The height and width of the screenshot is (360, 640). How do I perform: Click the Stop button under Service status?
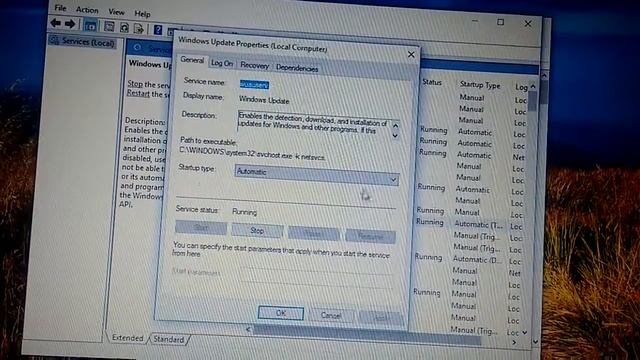257,231
